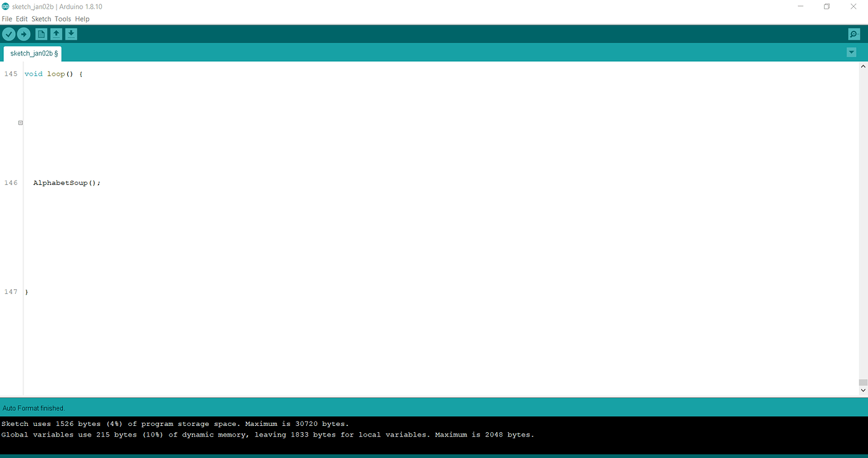Screen dimensions: 868x458
Task: Open the Serial Monitor
Action: (x=854, y=34)
